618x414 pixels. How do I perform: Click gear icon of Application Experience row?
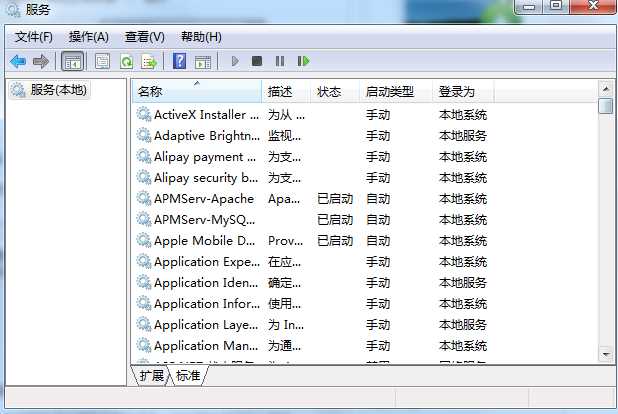point(144,262)
